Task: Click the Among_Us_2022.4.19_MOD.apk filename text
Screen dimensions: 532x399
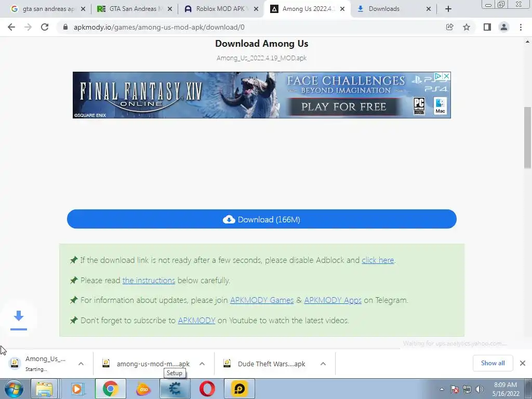Action: pos(262,58)
